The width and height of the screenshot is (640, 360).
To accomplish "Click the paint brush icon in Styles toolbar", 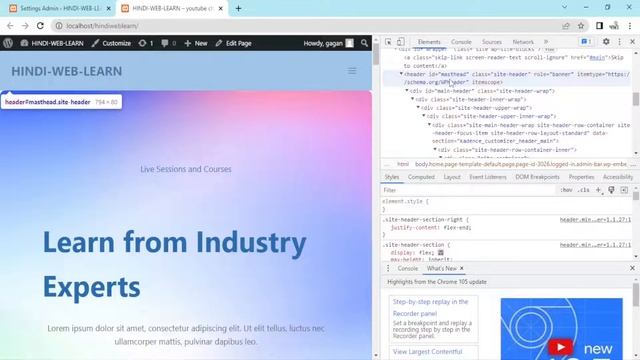I will (611, 190).
